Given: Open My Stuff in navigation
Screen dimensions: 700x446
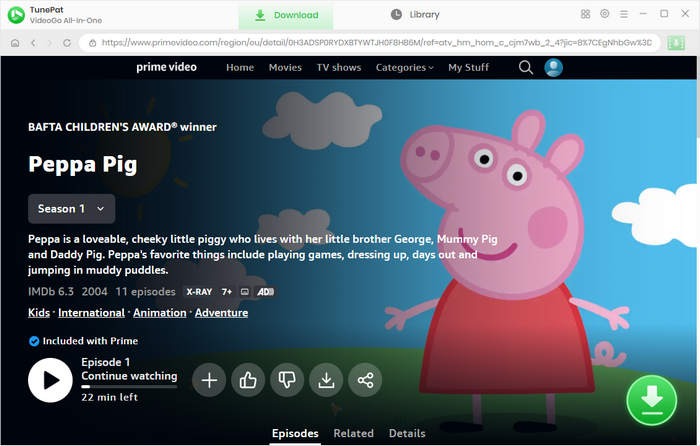Looking at the screenshot, I should point(468,67).
